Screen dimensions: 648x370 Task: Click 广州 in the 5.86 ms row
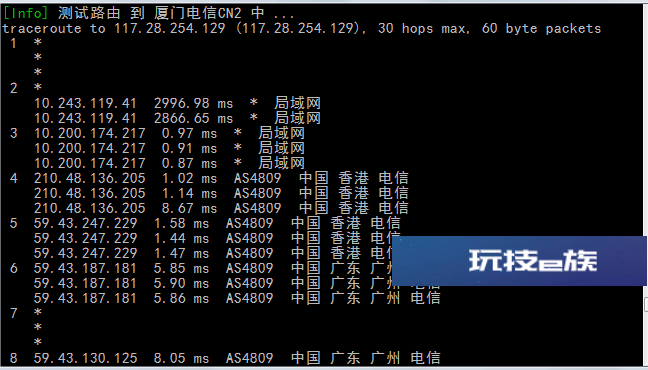[386, 298]
